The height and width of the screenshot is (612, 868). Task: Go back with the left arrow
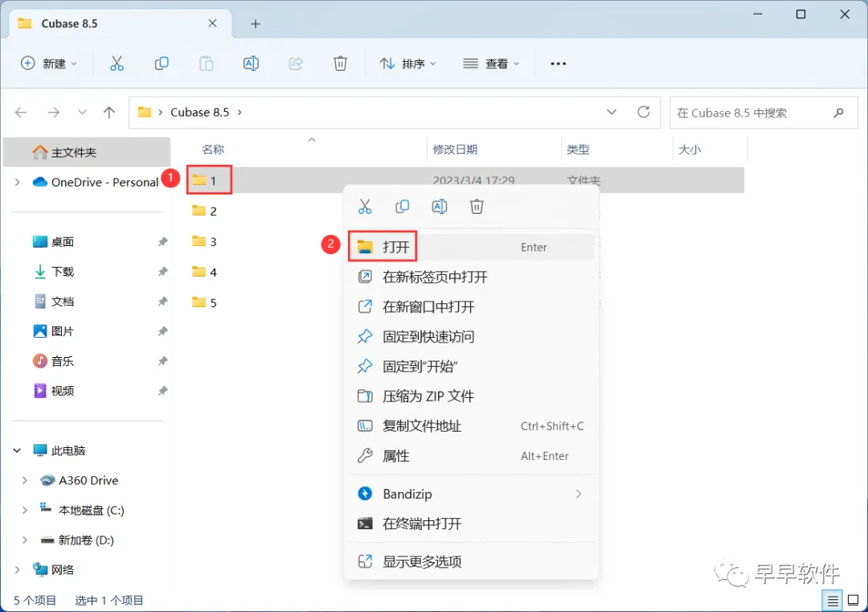[21, 113]
